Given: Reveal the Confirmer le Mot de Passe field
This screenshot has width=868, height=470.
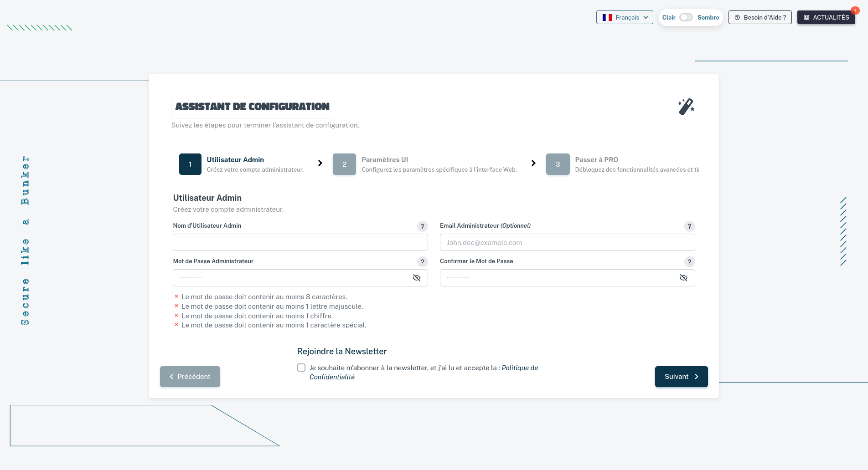Looking at the screenshot, I should pos(683,277).
